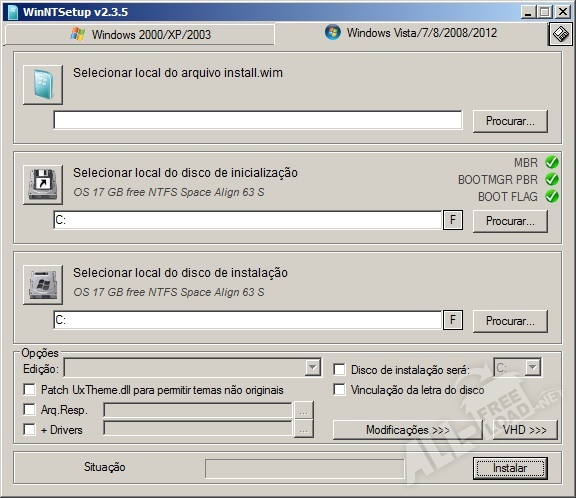Expand the Modificações >>> panel
Image resolution: width=576 pixels, height=498 pixels.
408,430
